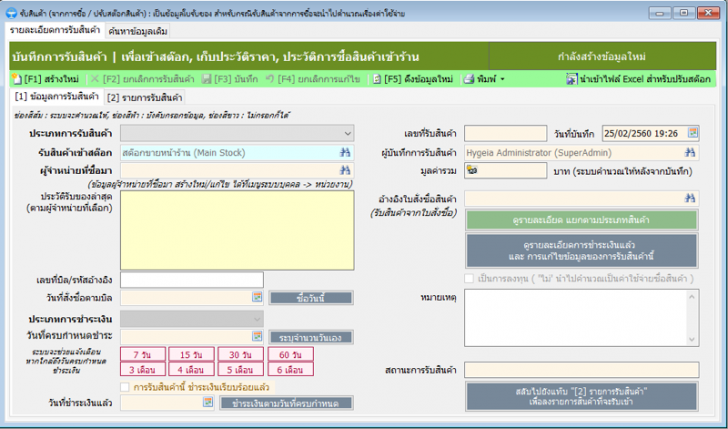Click the app icon in title bar
728x429 pixels.
click(11, 13)
